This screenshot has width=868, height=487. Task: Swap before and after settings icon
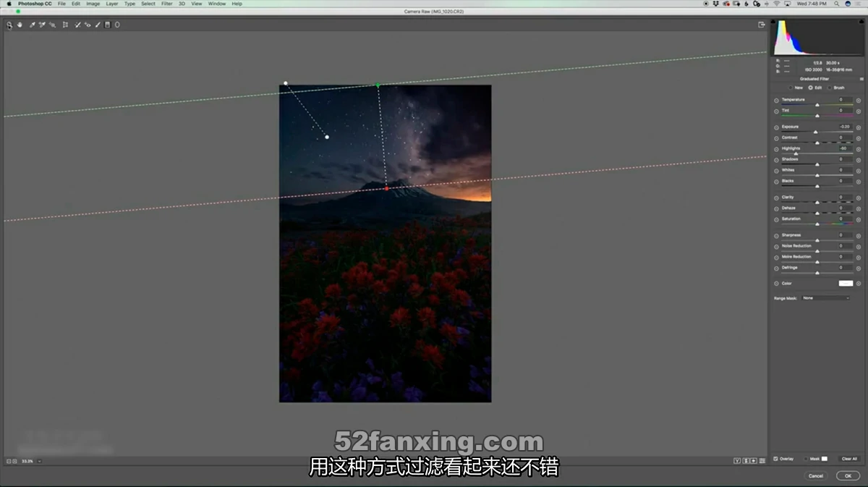[x=746, y=461]
